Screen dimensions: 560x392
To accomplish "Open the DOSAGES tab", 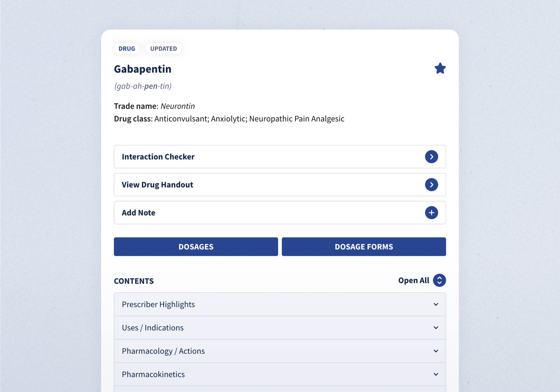I will (196, 247).
